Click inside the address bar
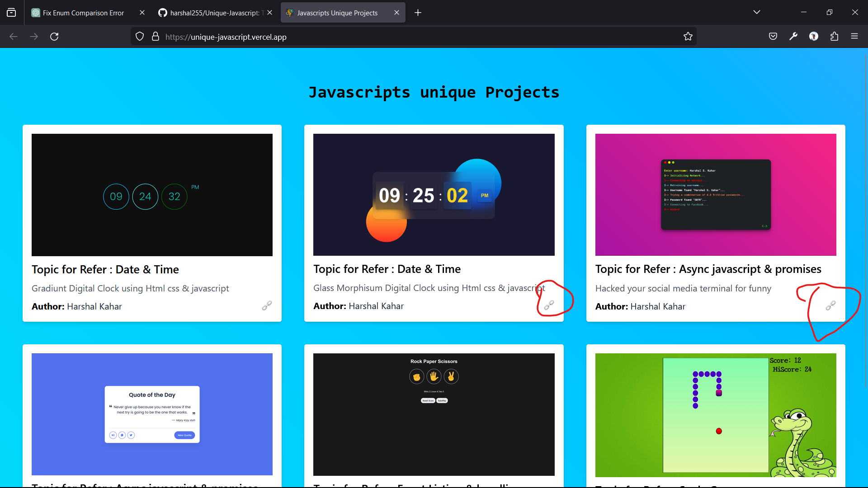Screen dimensions: 868x488 pos(407,36)
